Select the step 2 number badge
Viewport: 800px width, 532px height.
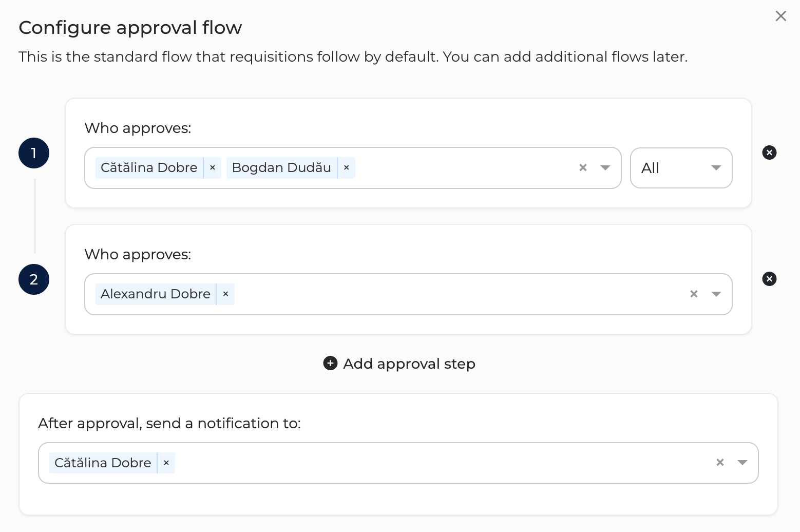[34, 279]
